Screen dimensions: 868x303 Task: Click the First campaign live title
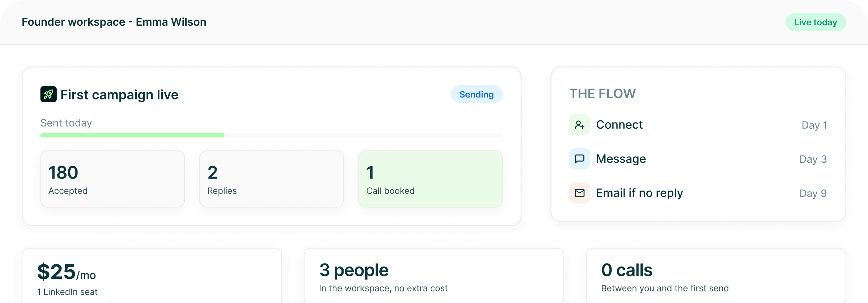coord(119,95)
